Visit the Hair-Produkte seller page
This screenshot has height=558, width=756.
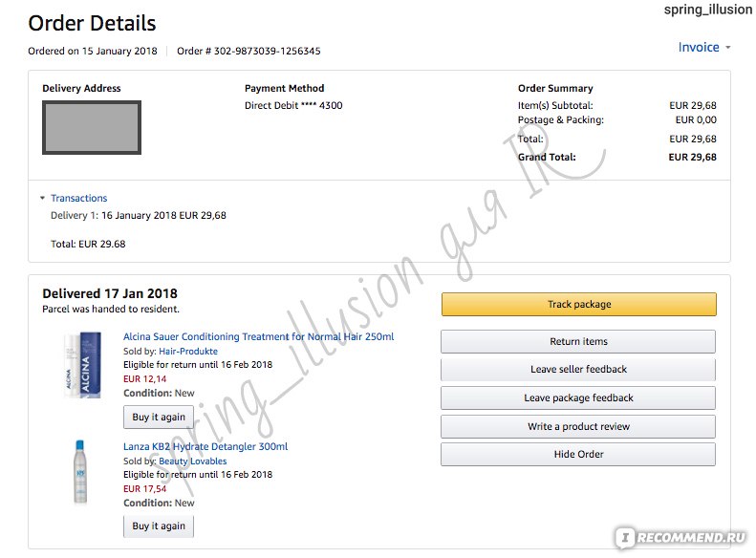pos(188,352)
